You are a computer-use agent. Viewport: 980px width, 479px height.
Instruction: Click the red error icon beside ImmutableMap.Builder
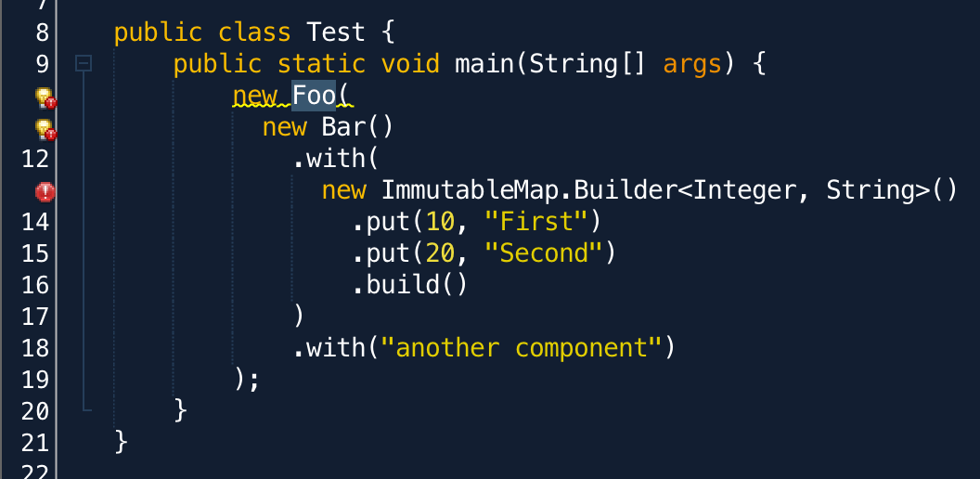[45, 192]
